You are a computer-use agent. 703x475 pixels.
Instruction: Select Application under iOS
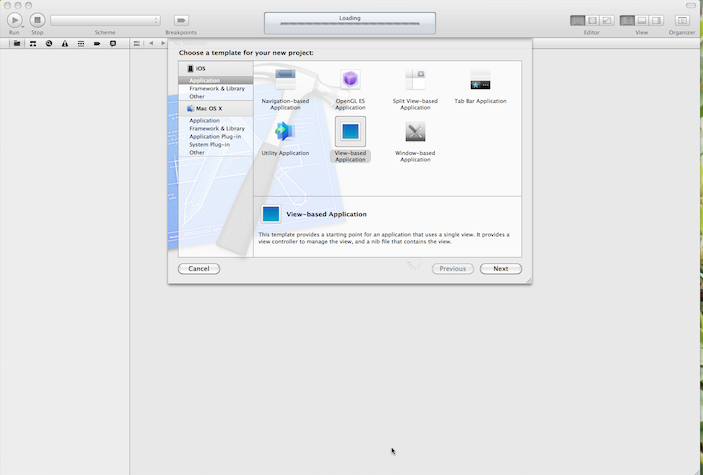click(x=216, y=80)
